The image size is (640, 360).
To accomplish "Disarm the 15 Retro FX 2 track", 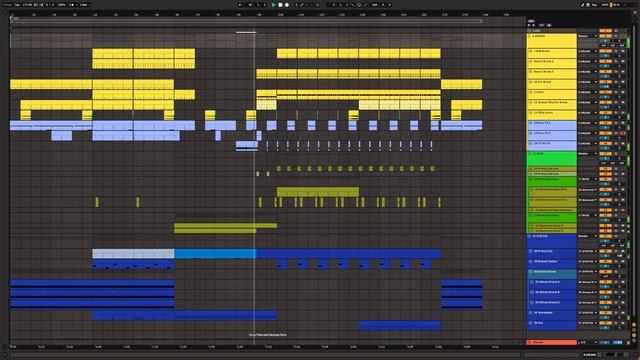I will (x=623, y=133).
